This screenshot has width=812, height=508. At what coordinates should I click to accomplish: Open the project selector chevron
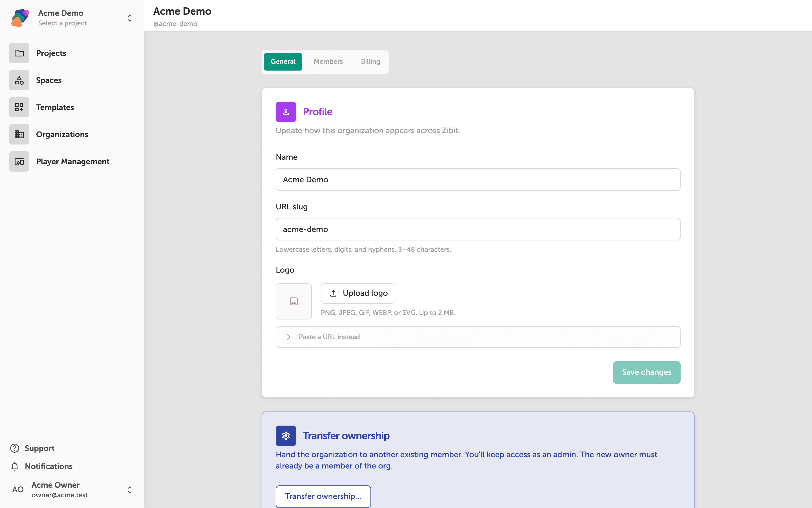pos(129,18)
